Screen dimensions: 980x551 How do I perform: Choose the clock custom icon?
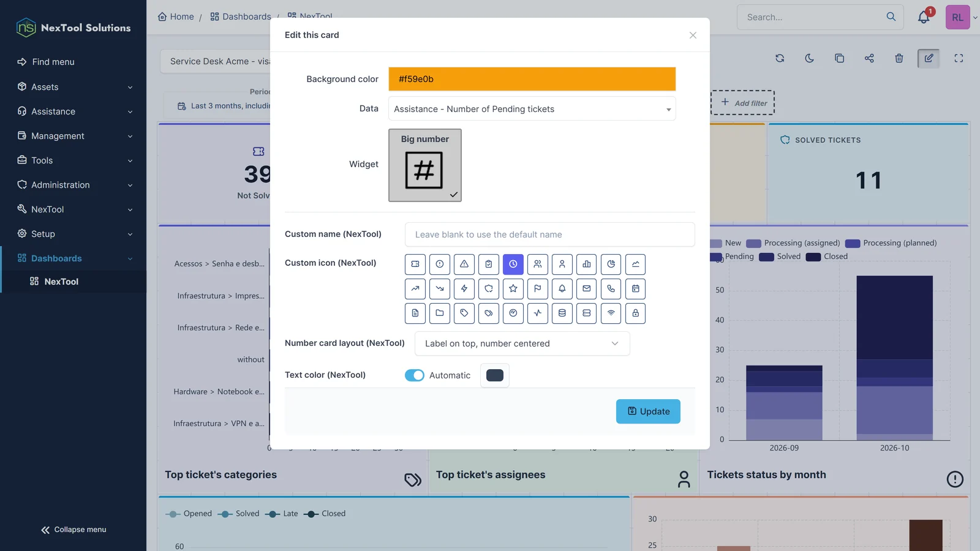pos(513,264)
